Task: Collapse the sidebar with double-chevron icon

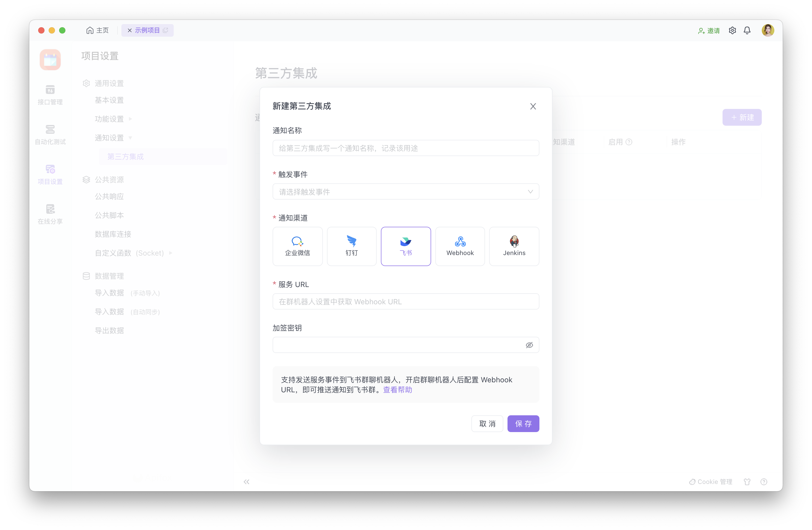Action: [246, 482]
